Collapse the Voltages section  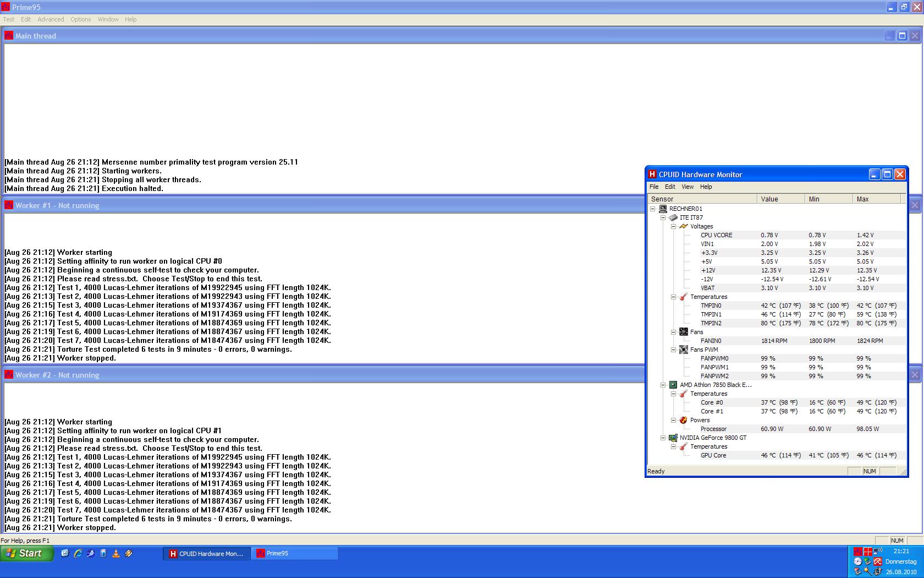(x=674, y=226)
